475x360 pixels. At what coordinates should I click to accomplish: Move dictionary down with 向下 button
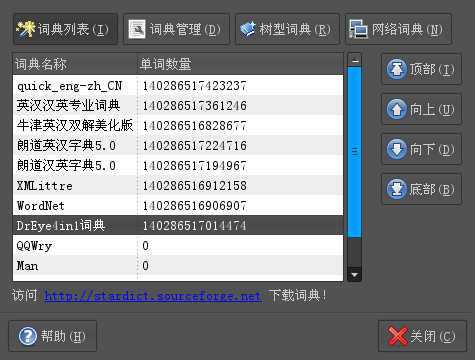click(421, 149)
